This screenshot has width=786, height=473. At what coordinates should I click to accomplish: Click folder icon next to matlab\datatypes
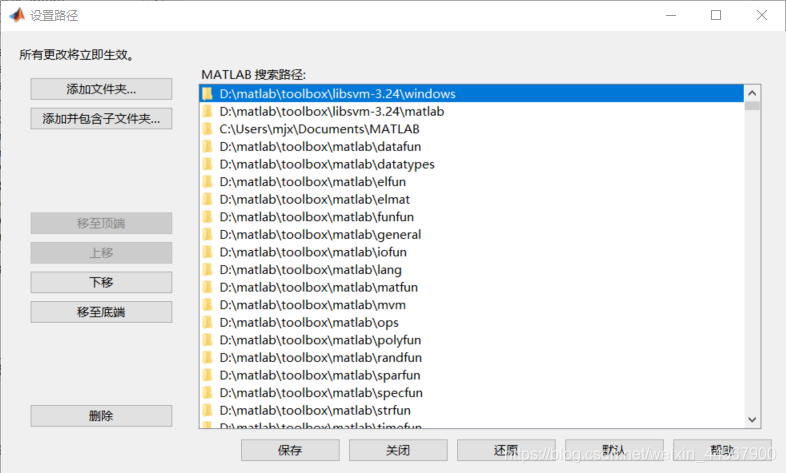pyautogui.click(x=208, y=164)
